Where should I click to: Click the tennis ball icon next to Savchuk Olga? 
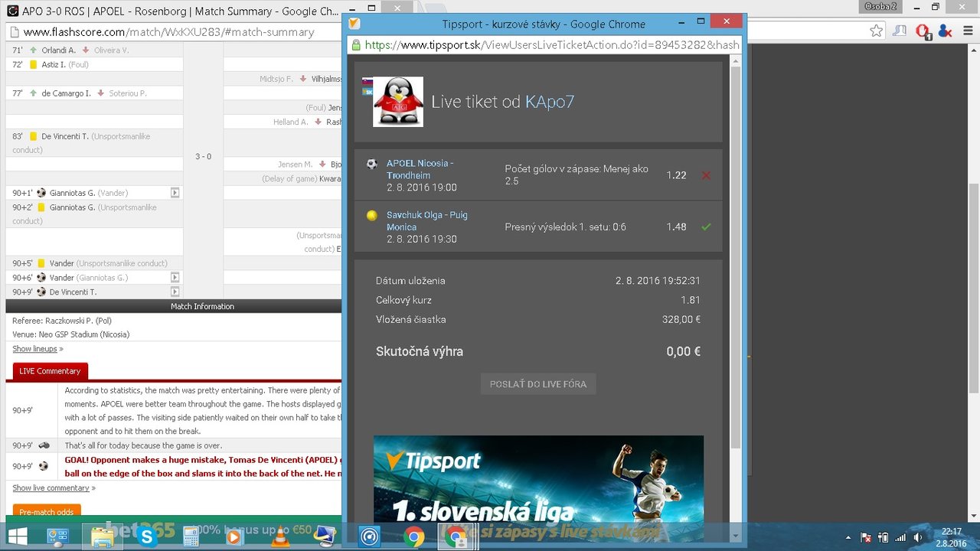tap(372, 216)
